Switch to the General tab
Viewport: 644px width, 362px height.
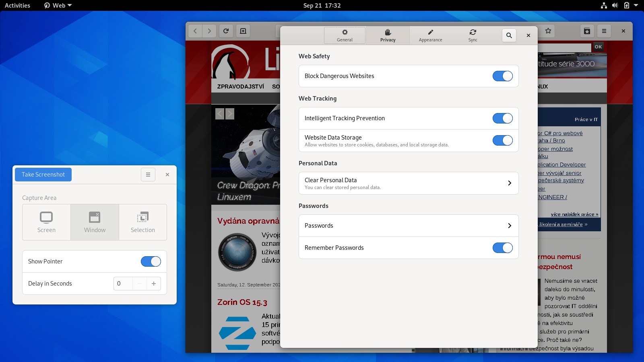coord(345,35)
